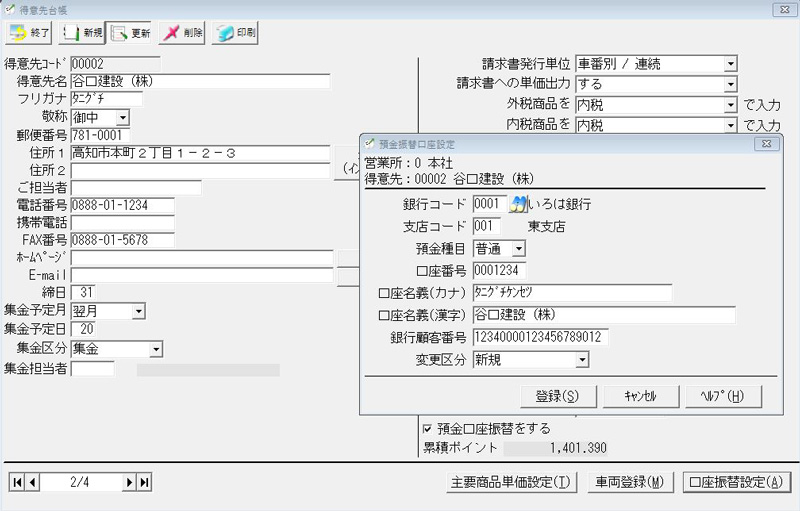Click the 印刷 (Print) toolbar icon
This screenshot has width=800, height=511.
coord(234,33)
